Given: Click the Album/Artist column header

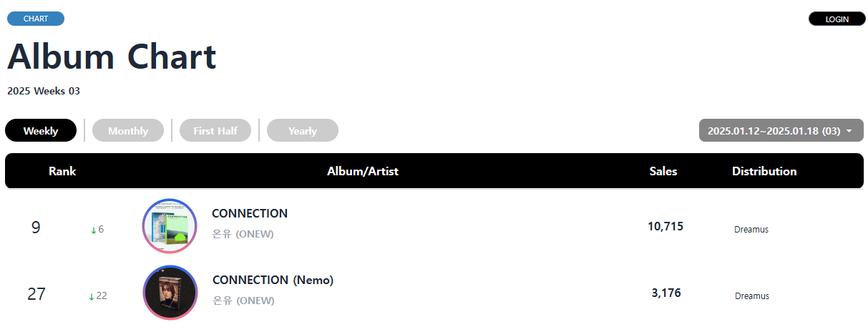Looking at the screenshot, I should coord(363,171).
